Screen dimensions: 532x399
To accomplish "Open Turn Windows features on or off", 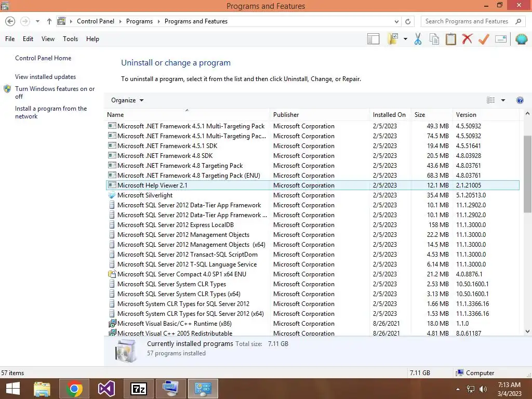I will [x=55, y=92].
